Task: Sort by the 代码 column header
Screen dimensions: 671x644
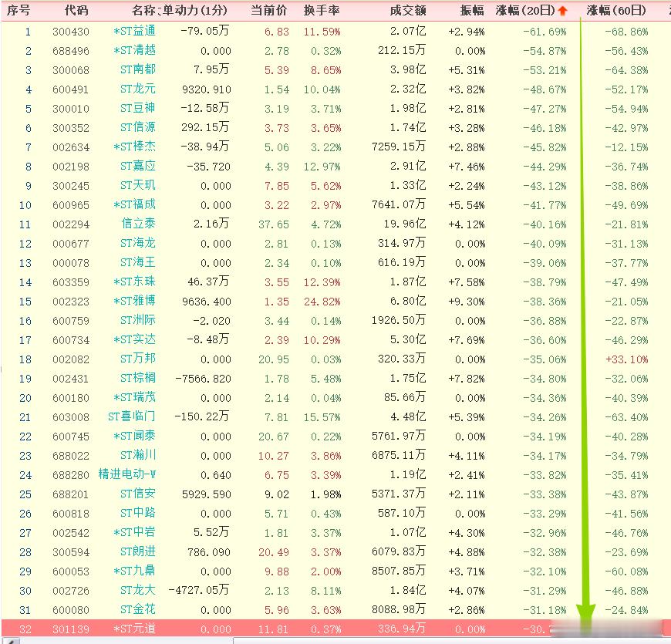Action: point(76,10)
